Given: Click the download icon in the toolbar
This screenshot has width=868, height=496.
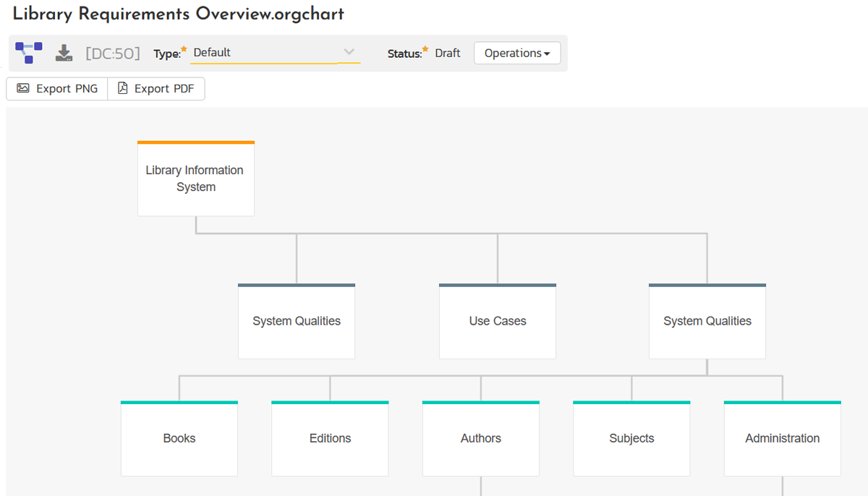Looking at the screenshot, I should click(64, 53).
